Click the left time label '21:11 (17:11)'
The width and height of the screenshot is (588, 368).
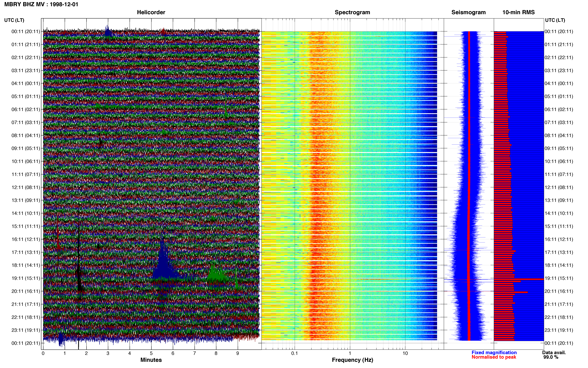[x=26, y=304]
